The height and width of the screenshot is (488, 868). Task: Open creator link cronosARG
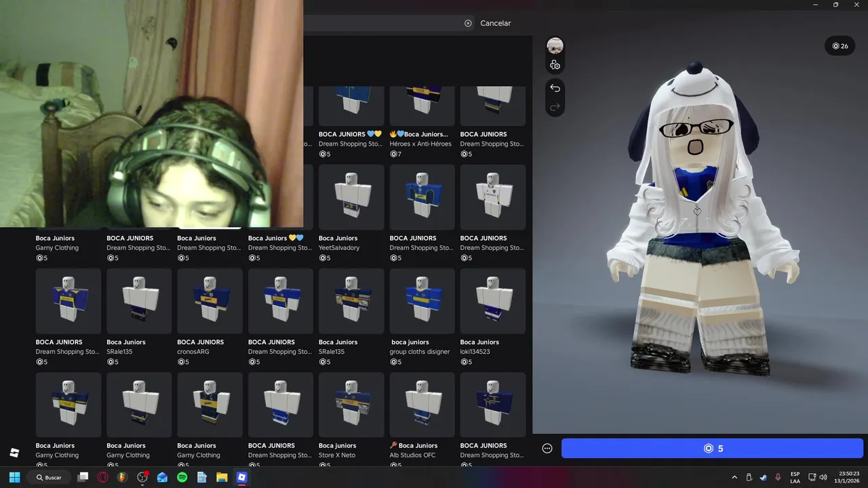(x=193, y=352)
